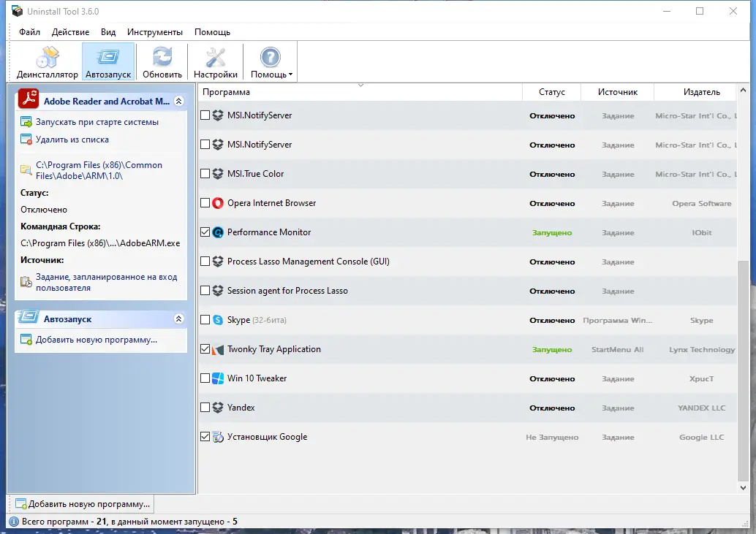Open the Adobe ARM folder path link
Image resolution: width=756 pixels, height=534 pixels.
coord(99,170)
